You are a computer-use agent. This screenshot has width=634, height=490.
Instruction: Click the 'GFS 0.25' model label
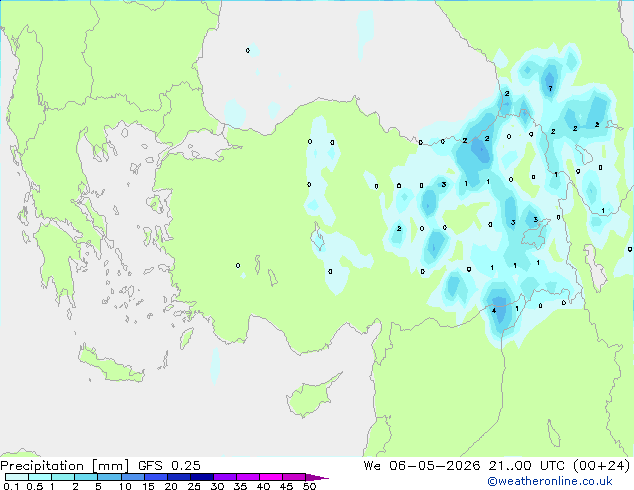point(169,466)
